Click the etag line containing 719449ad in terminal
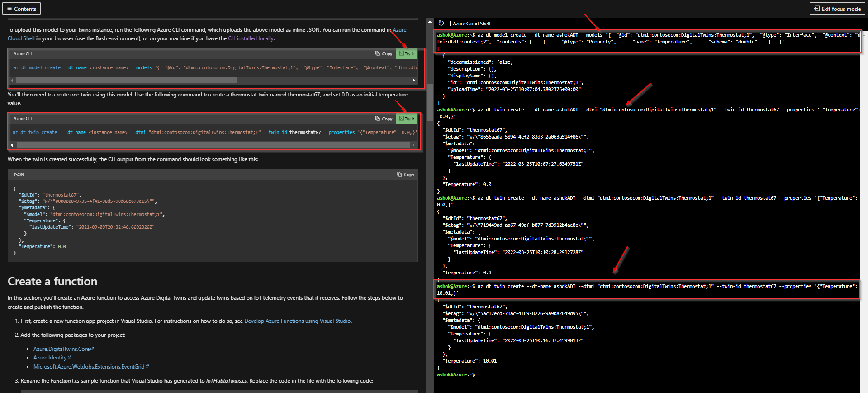 pyautogui.click(x=516, y=225)
